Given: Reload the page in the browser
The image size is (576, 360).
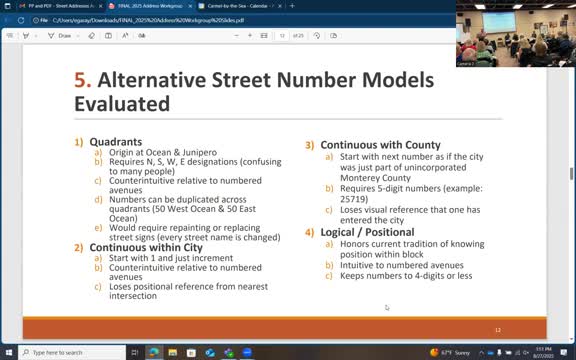Looking at the screenshot, I should tap(21, 20).
